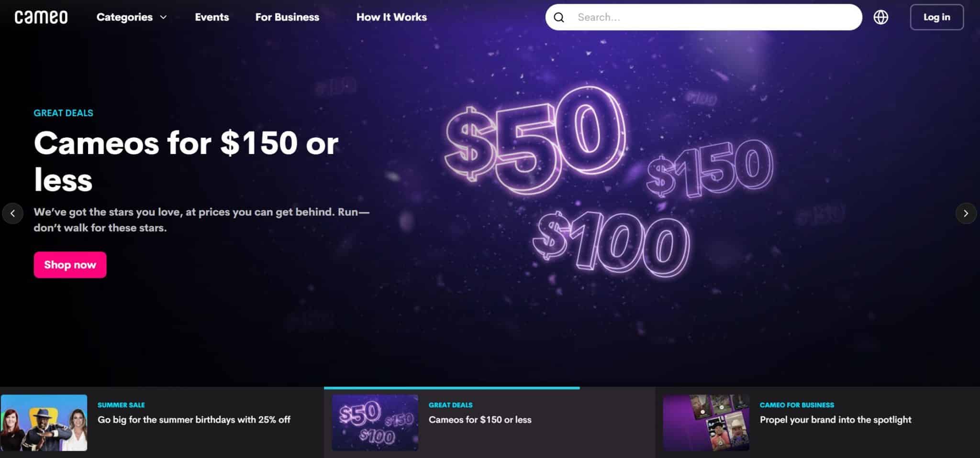
Task: Open How It Works
Action: [x=391, y=17]
